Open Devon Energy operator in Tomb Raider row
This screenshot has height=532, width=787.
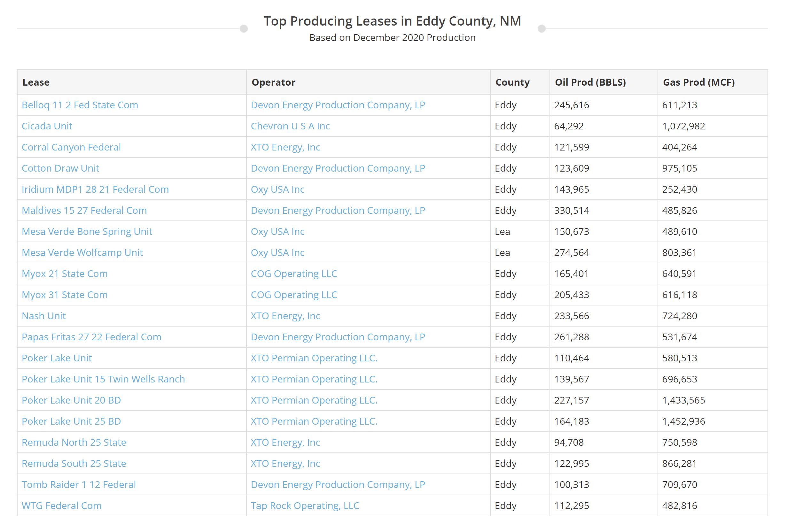[x=338, y=485]
